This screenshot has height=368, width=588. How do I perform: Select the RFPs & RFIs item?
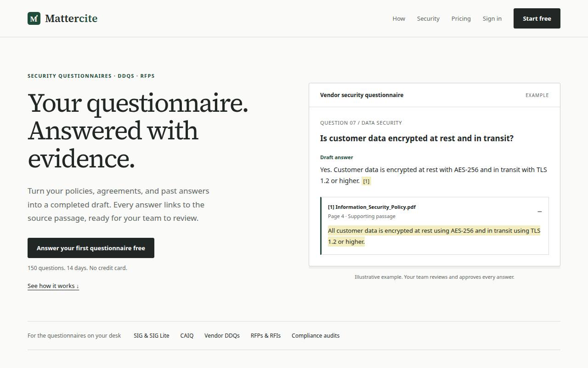tap(266, 335)
